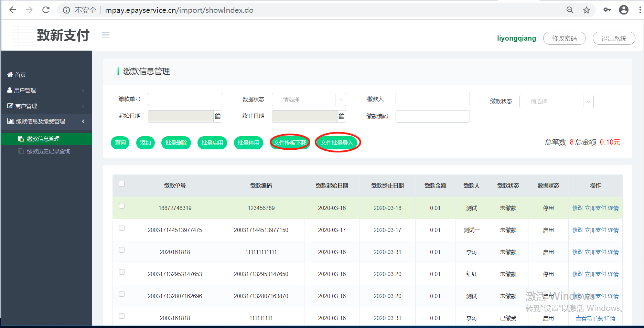Image resolution: width=644 pixels, height=328 pixels.
Task: Click the 文件批量导入 button
Action: [x=337, y=142]
